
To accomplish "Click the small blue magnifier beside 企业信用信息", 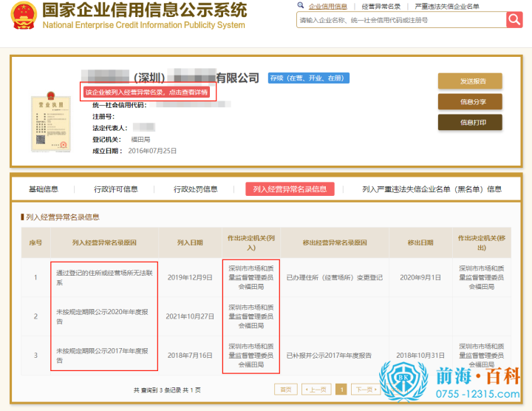I will click(x=301, y=5).
